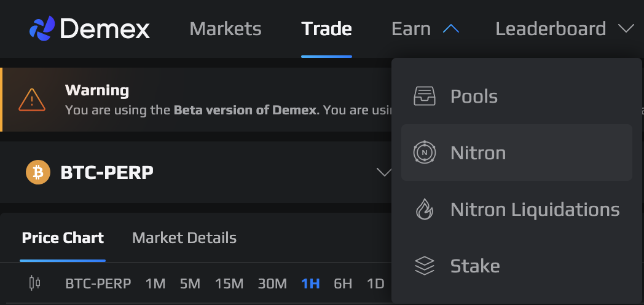Click the orange warning triangle icon
This screenshot has height=305, width=644.
pos(31,99)
